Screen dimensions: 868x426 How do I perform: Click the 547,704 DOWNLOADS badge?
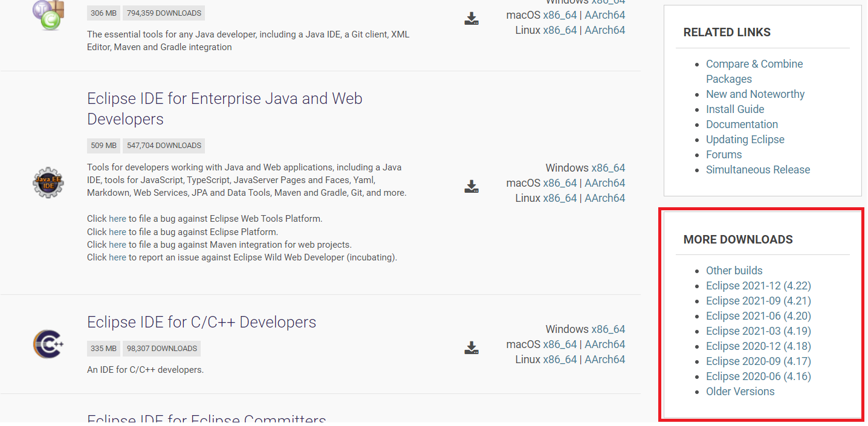tap(164, 146)
